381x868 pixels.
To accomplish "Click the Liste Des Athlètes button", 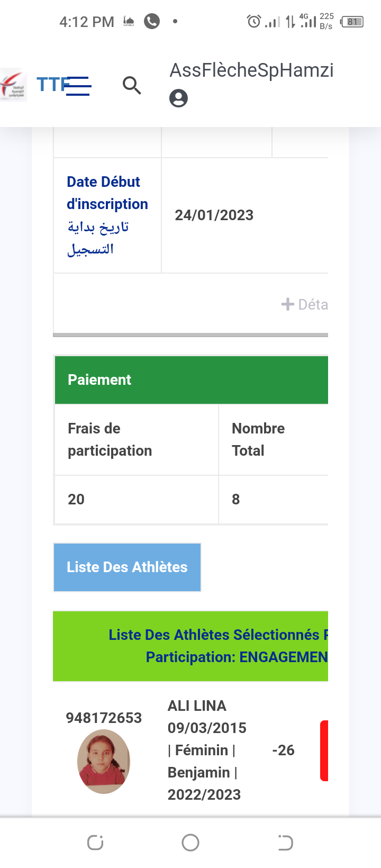I will point(127,567).
